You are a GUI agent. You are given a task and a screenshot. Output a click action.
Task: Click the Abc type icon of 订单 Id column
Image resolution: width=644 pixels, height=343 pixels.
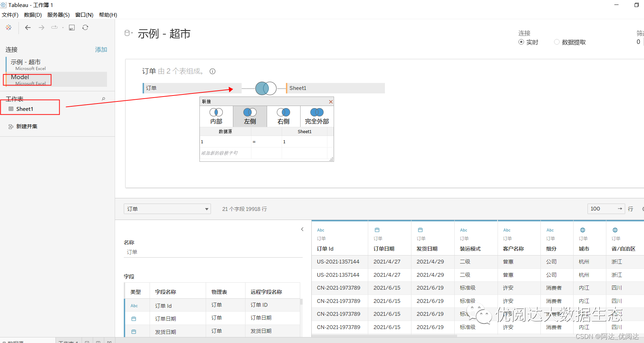[x=321, y=230]
